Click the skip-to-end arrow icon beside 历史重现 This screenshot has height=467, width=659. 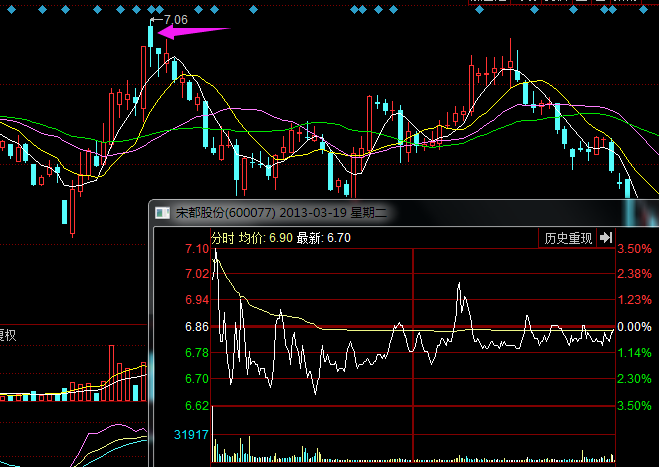pyautogui.click(x=606, y=238)
